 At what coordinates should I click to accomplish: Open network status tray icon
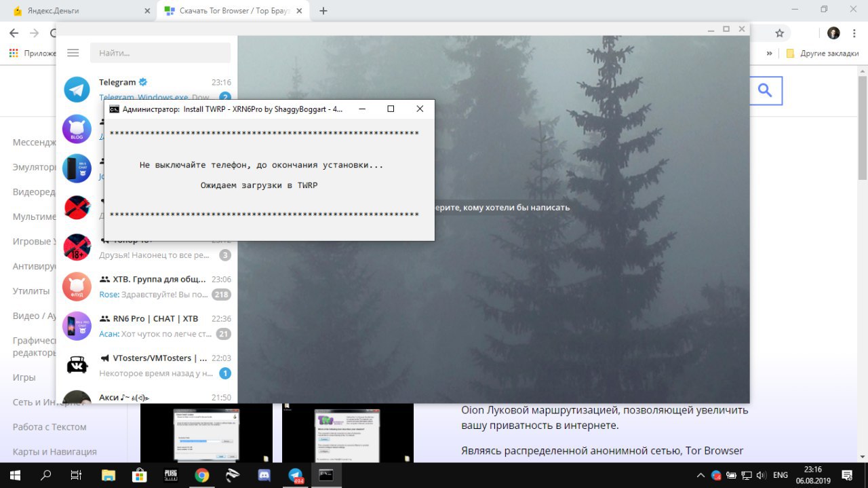pyautogui.click(x=747, y=475)
